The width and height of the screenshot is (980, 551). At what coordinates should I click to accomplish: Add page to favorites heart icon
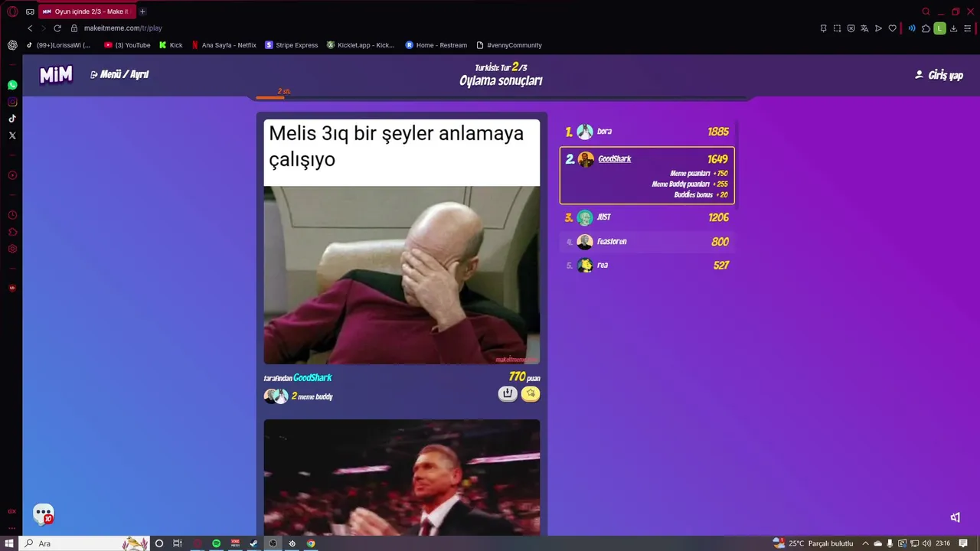[892, 28]
